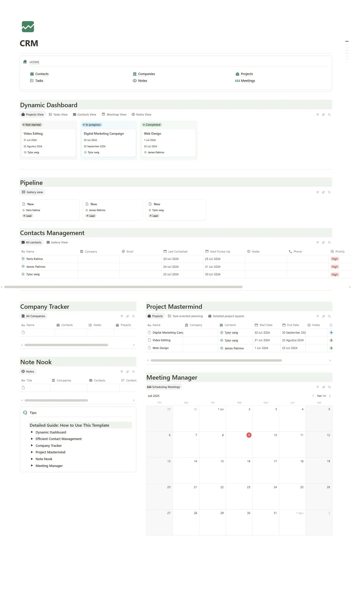
Task: Switch to Meetings View tab
Action: coord(114,115)
